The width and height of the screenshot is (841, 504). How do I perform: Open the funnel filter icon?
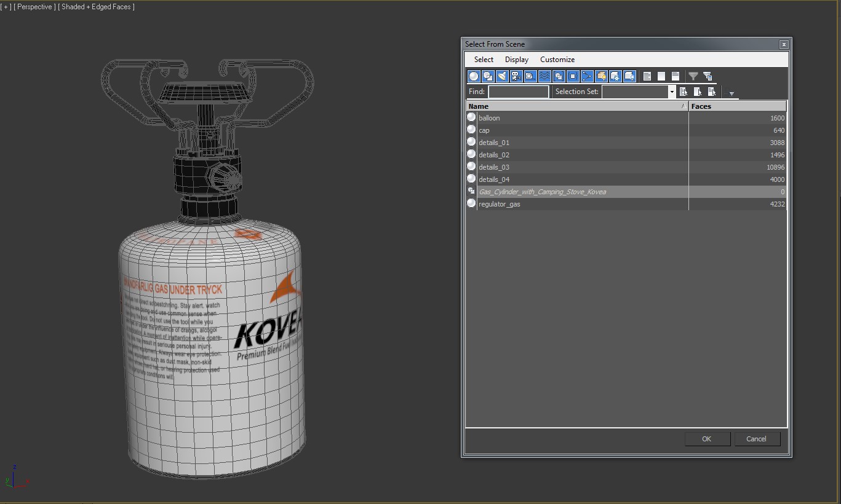[x=693, y=76]
